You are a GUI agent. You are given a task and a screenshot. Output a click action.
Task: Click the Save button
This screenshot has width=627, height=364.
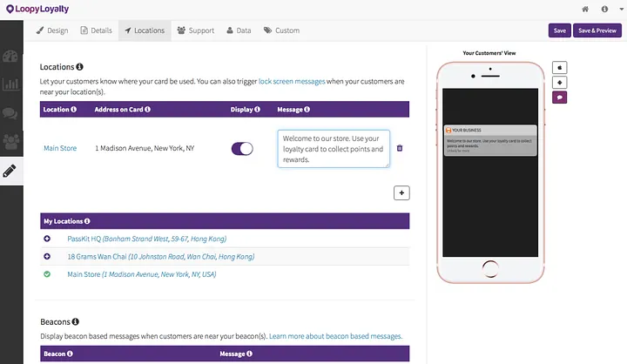(x=559, y=30)
